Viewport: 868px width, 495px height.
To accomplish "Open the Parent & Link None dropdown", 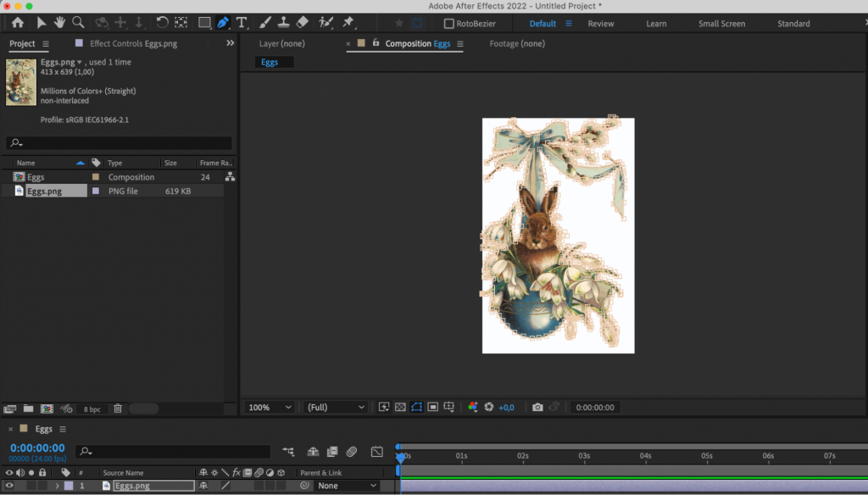I will coord(348,485).
